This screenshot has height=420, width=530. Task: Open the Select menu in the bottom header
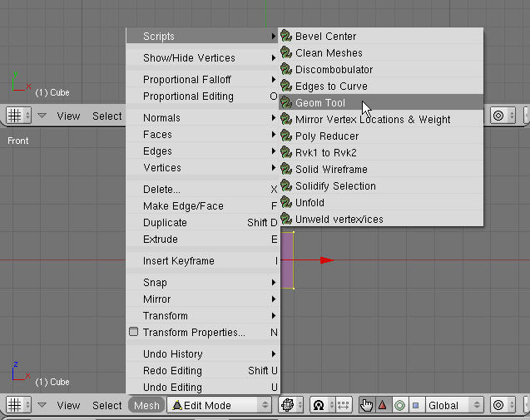point(106,405)
